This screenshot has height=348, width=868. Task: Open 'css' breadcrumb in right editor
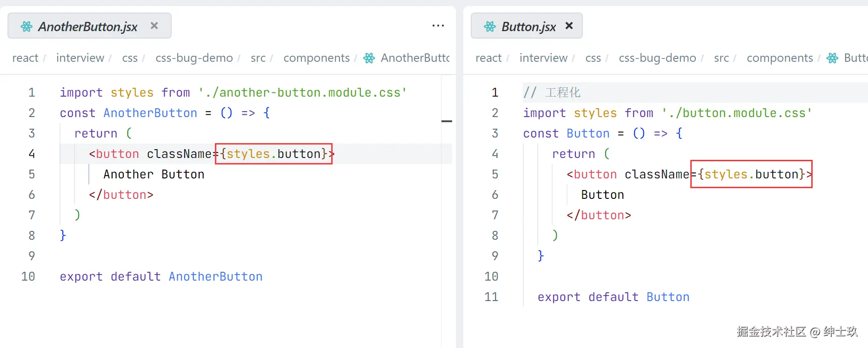pyautogui.click(x=593, y=58)
